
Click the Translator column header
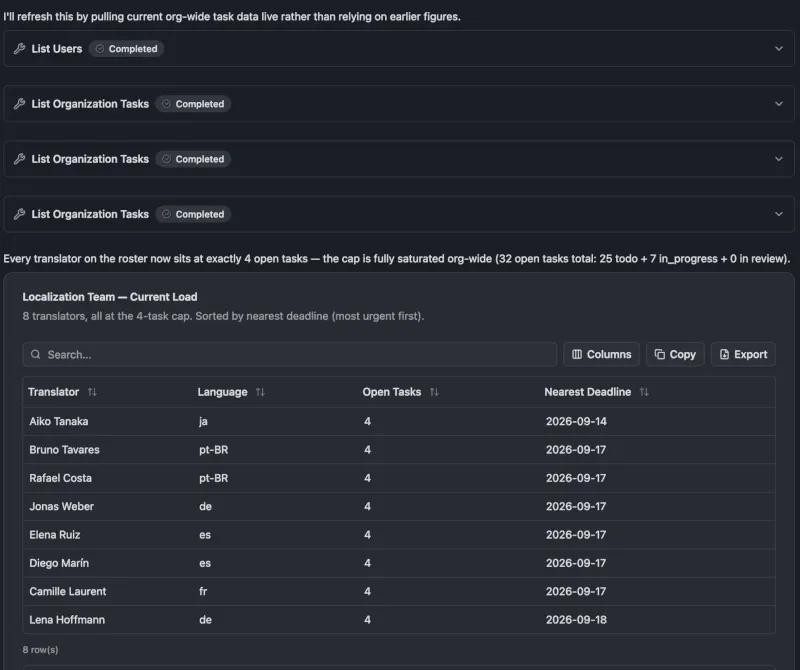[x=54, y=392]
